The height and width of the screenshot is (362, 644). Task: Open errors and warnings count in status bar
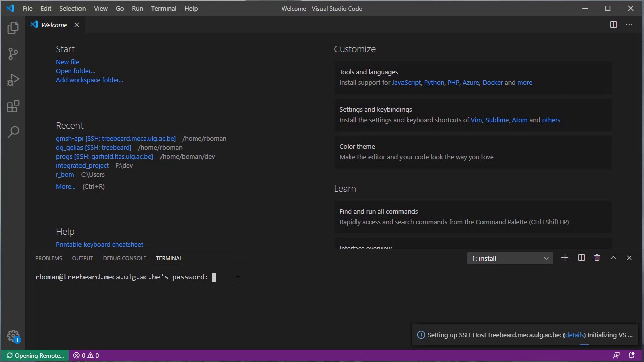[86, 355]
